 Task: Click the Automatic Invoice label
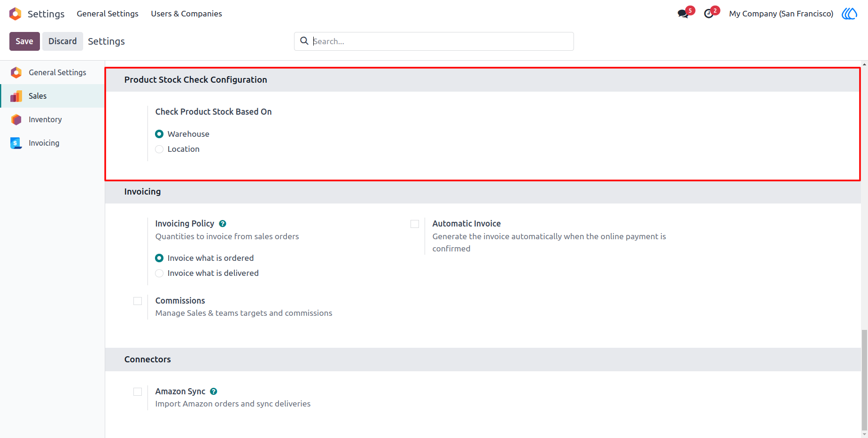(466, 224)
